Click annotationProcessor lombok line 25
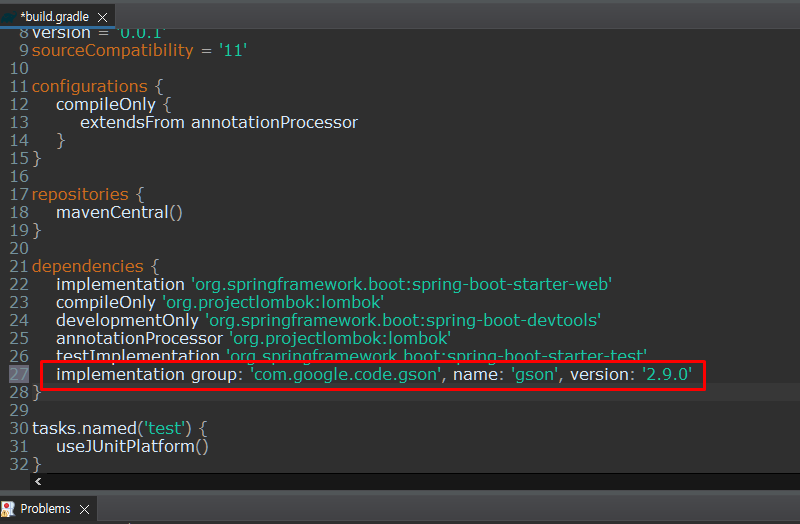Viewport: 800px width, 524px height. point(253,338)
